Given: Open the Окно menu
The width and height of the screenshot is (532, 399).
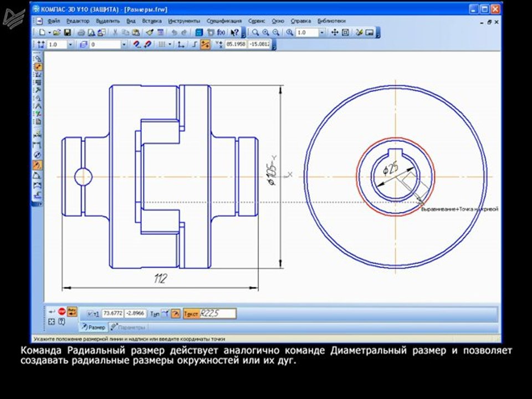Looking at the screenshot, I should (x=278, y=21).
